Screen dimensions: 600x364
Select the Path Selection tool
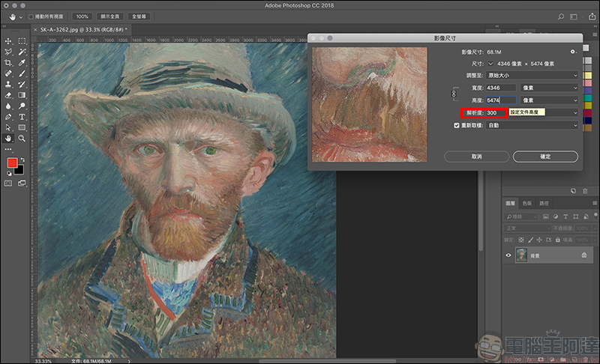(8, 127)
